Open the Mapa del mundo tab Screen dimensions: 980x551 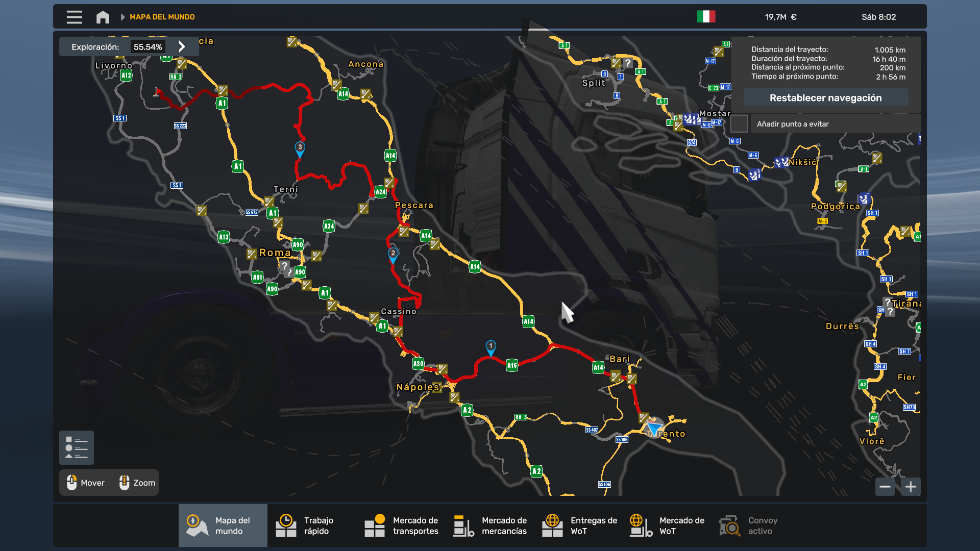(223, 525)
